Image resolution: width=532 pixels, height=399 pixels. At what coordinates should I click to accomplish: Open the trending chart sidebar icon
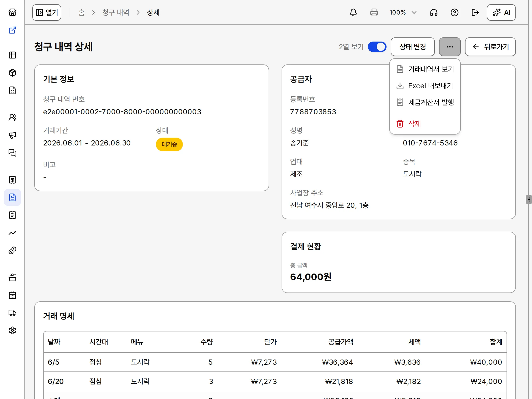coord(12,233)
